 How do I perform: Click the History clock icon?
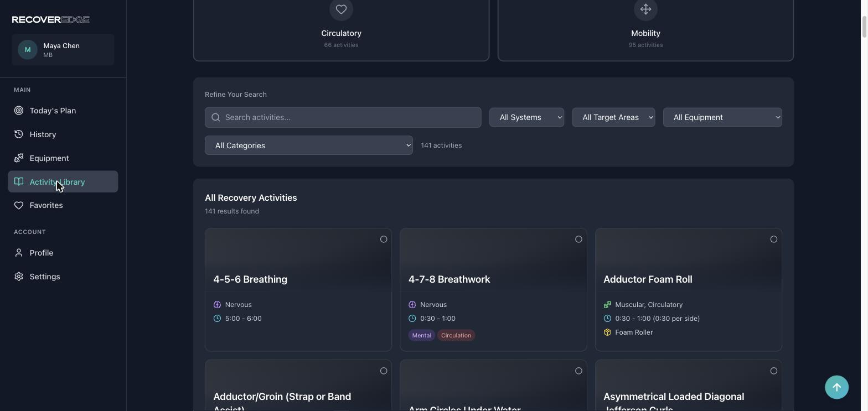point(19,134)
